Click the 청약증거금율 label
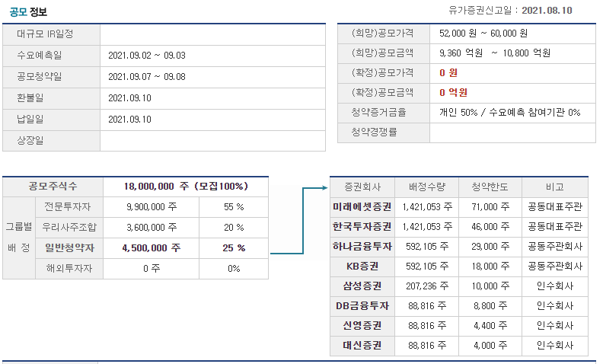The width and height of the screenshot is (603, 364). click(x=378, y=113)
